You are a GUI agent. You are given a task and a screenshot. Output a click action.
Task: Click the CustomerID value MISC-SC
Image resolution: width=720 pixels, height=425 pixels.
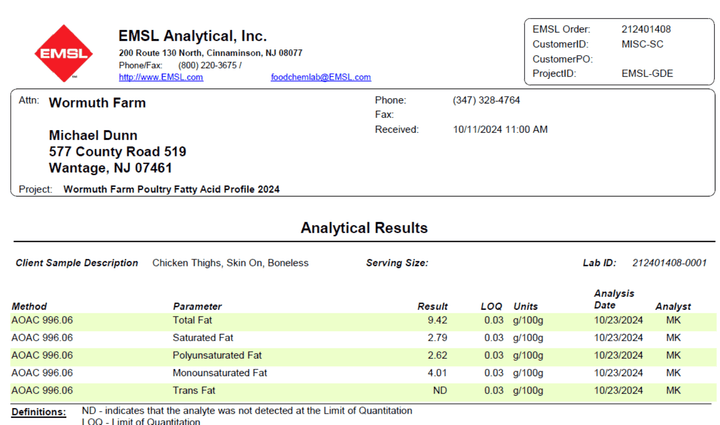[x=642, y=44]
